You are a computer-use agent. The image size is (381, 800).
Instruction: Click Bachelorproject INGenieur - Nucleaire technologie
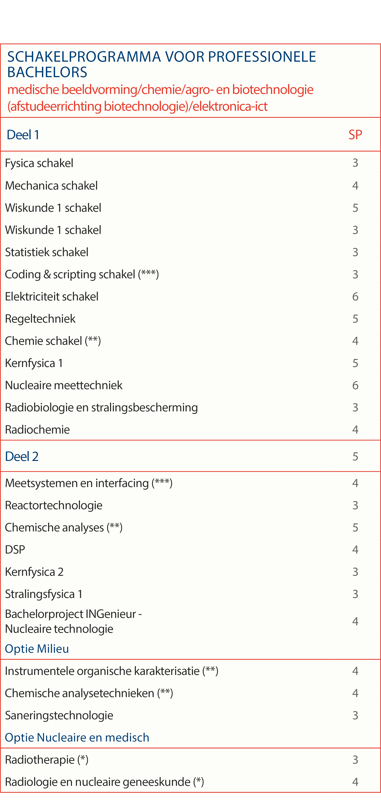(73, 621)
